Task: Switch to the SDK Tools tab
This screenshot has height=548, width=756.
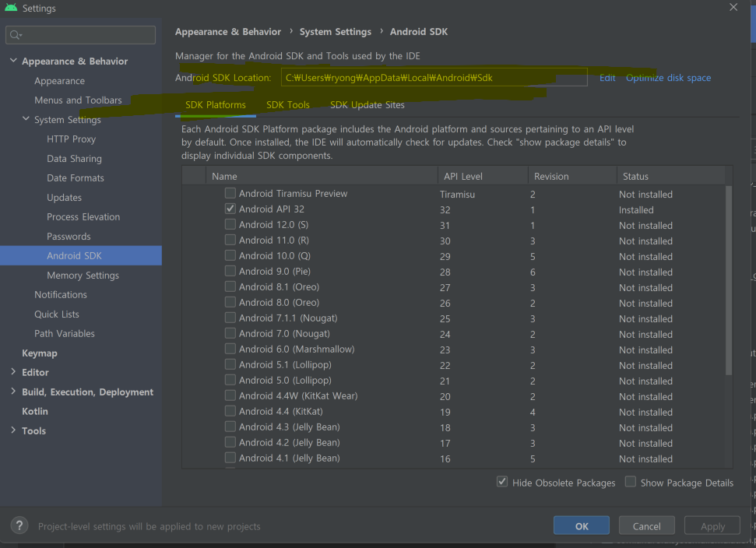Action: 288,105
